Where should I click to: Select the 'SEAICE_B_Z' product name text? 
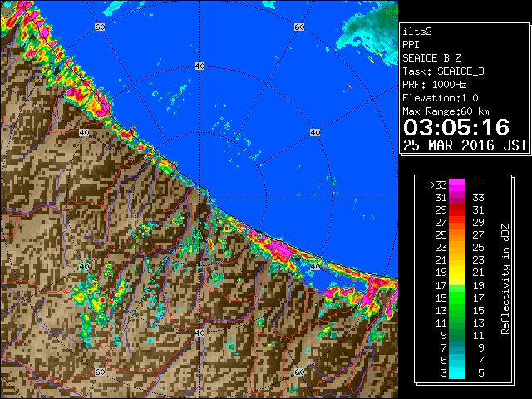click(x=431, y=58)
